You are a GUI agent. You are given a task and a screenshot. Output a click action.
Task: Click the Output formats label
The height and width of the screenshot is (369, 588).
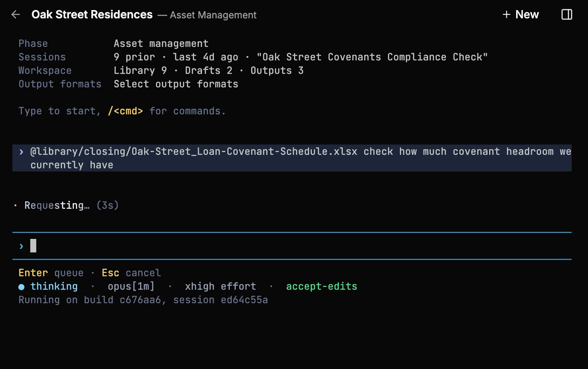click(60, 84)
